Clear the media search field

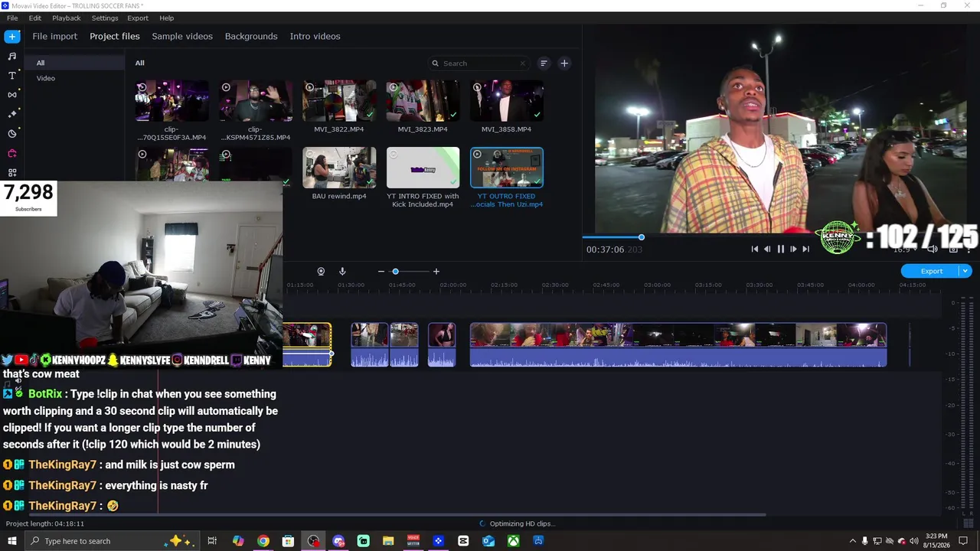click(x=523, y=64)
